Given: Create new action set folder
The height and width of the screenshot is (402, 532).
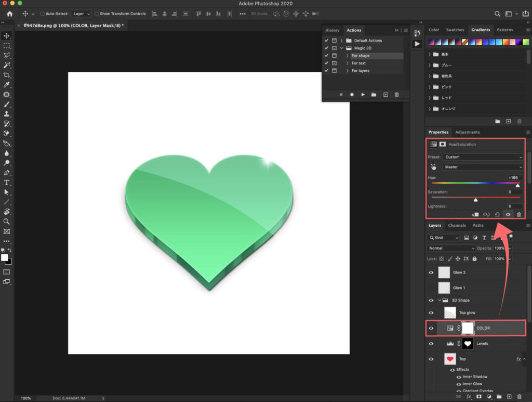Looking at the screenshot, I should click(374, 95).
